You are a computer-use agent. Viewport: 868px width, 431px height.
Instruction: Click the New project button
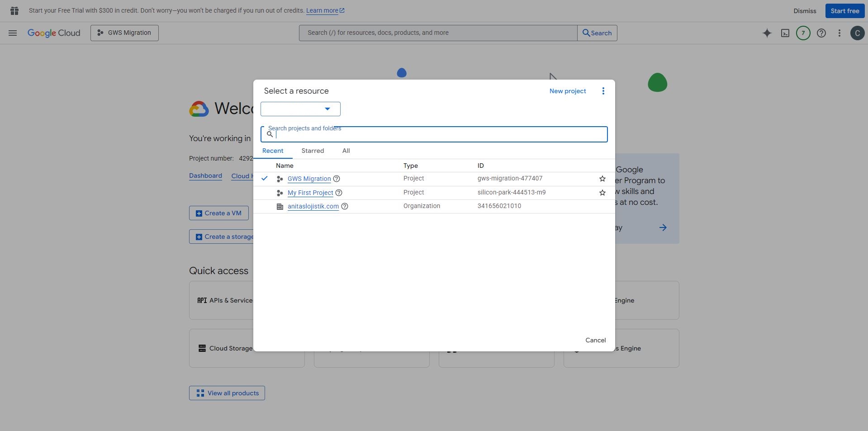(x=567, y=91)
